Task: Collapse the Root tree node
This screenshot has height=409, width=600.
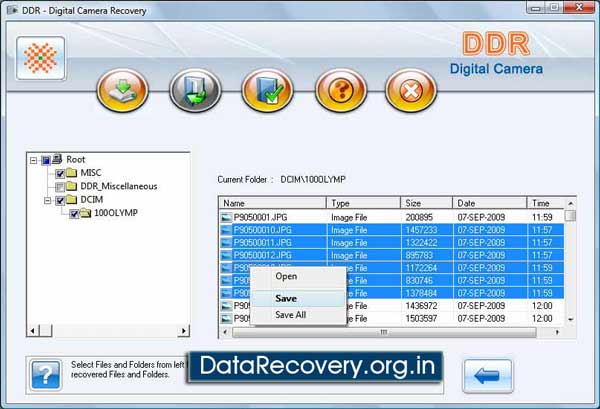Action: [x=34, y=160]
